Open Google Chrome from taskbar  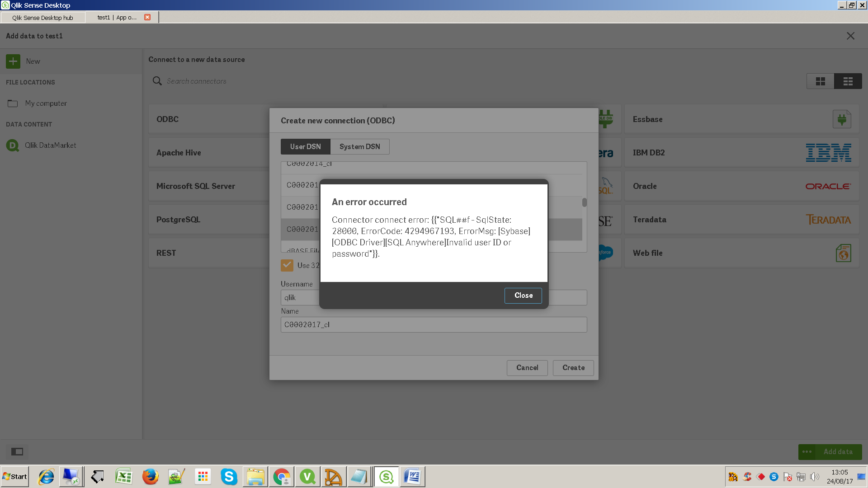point(282,477)
